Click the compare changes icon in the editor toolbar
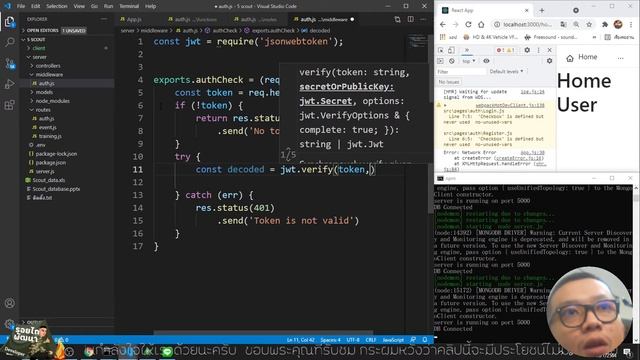 pos(397,19)
